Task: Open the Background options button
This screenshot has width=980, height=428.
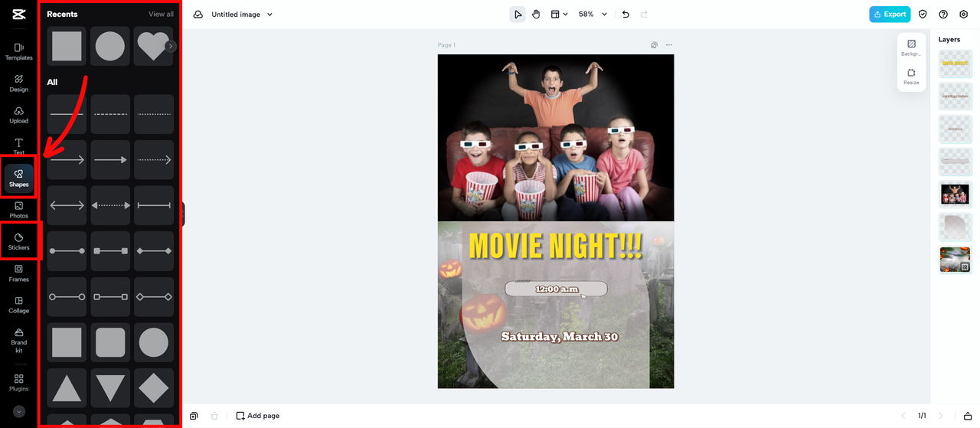Action: pyautogui.click(x=911, y=47)
